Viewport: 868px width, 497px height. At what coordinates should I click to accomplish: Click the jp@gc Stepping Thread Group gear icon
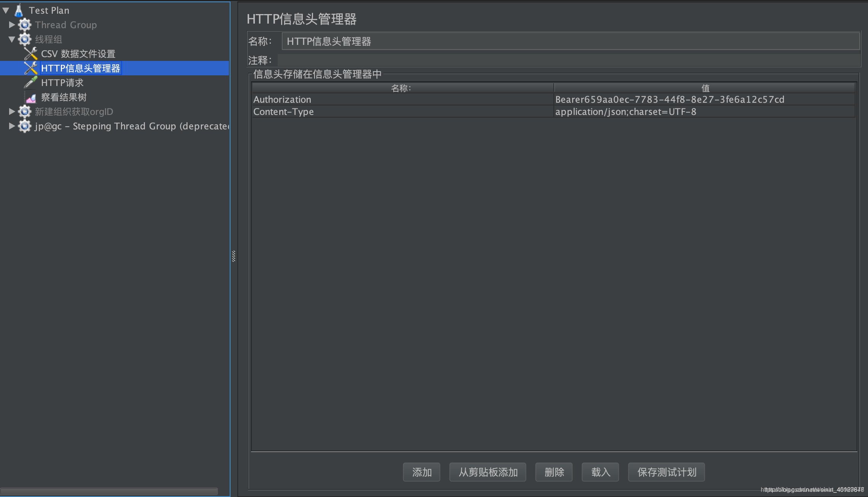(25, 126)
